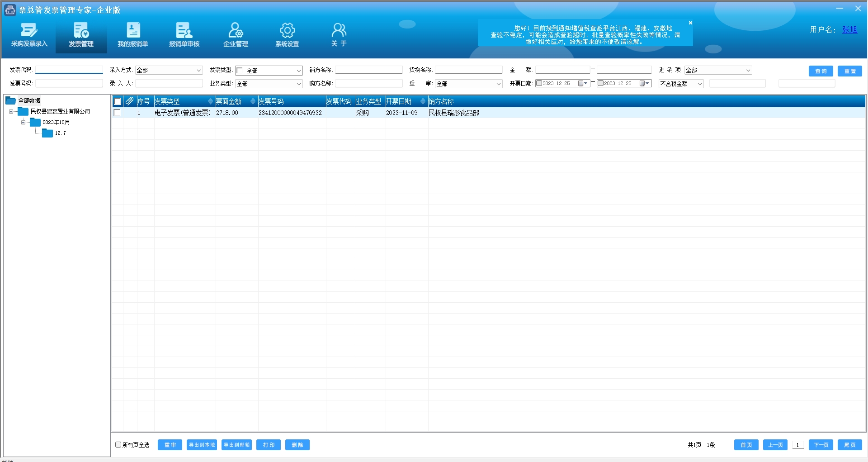This screenshot has height=462, width=868.
Task: Toggle the header select-all checkbox
Action: (x=118, y=101)
